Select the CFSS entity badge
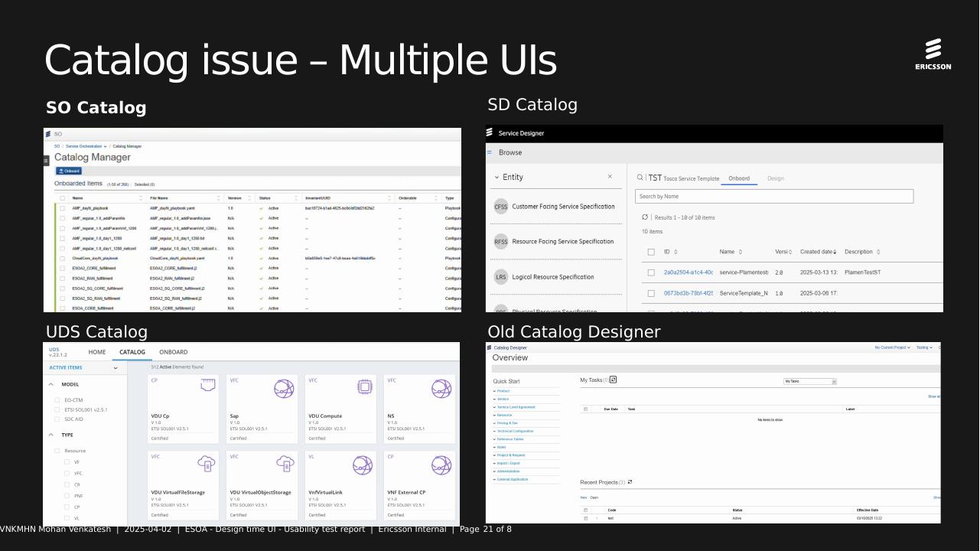 click(501, 207)
